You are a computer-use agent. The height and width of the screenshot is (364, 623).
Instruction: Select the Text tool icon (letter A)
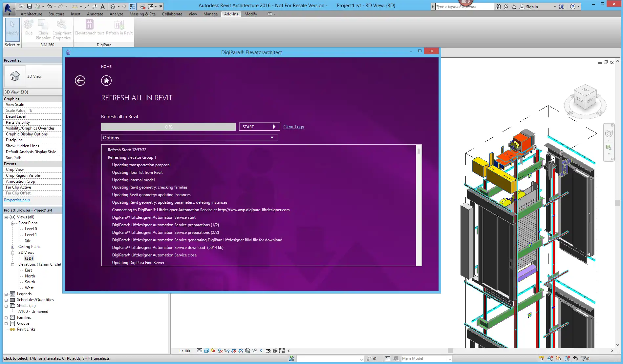[103, 6]
